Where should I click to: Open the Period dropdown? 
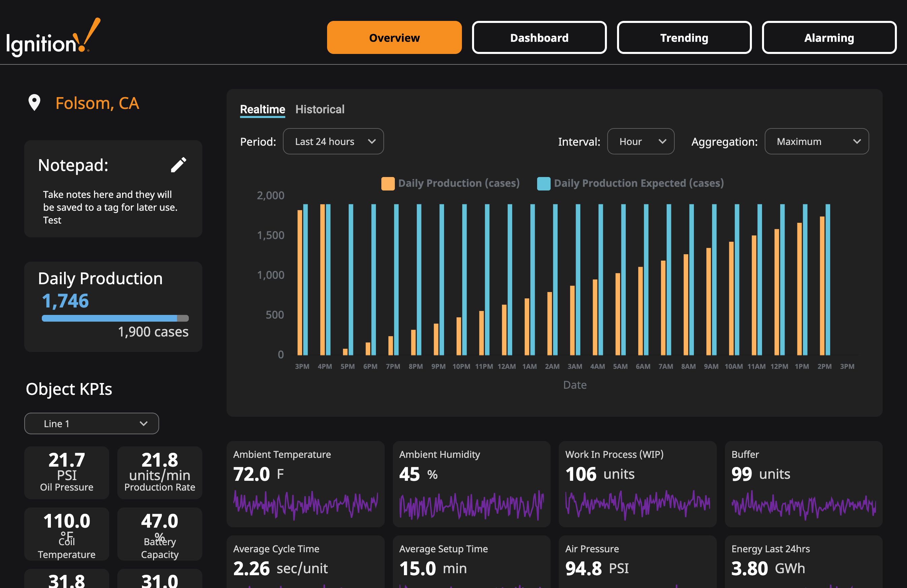click(333, 141)
